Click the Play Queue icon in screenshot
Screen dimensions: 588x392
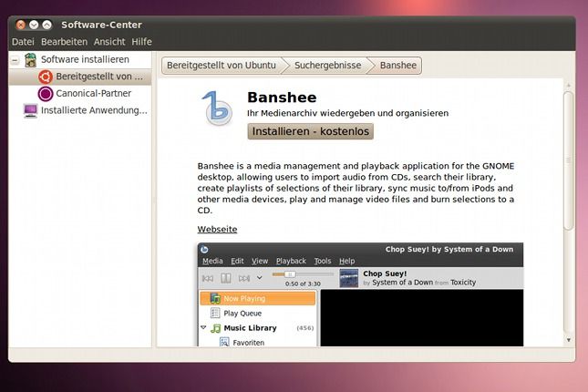pos(214,314)
